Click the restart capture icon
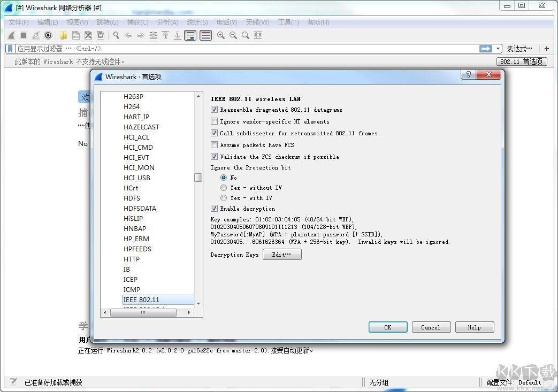 click(36, 35)
